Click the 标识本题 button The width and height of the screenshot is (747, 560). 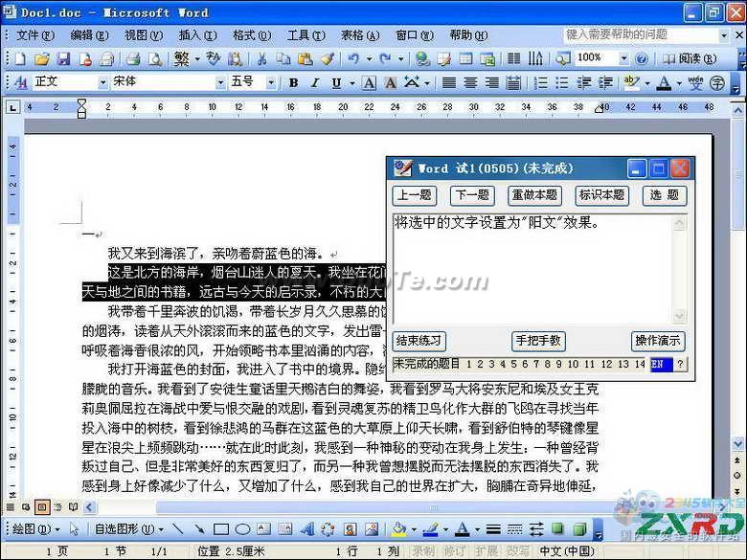(x=601, y=195)
